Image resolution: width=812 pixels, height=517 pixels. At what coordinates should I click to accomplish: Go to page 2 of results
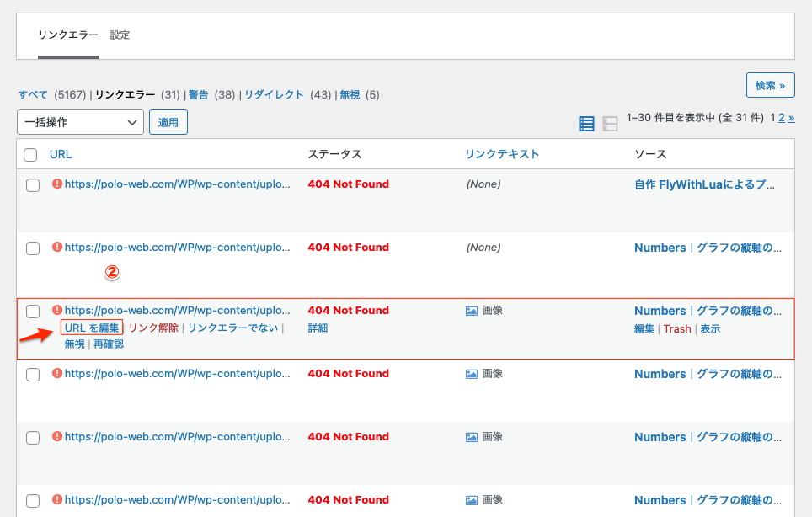pos(781,118)
